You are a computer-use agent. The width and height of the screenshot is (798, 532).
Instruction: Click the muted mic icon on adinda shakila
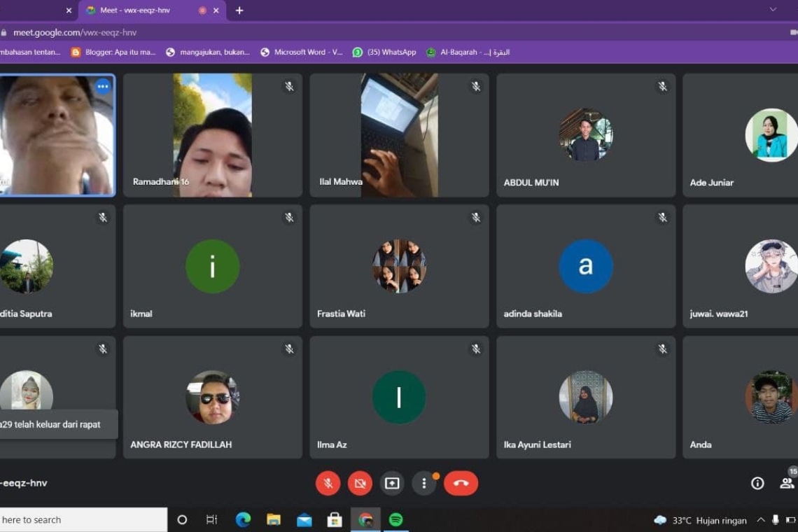(x=663, y=218)
